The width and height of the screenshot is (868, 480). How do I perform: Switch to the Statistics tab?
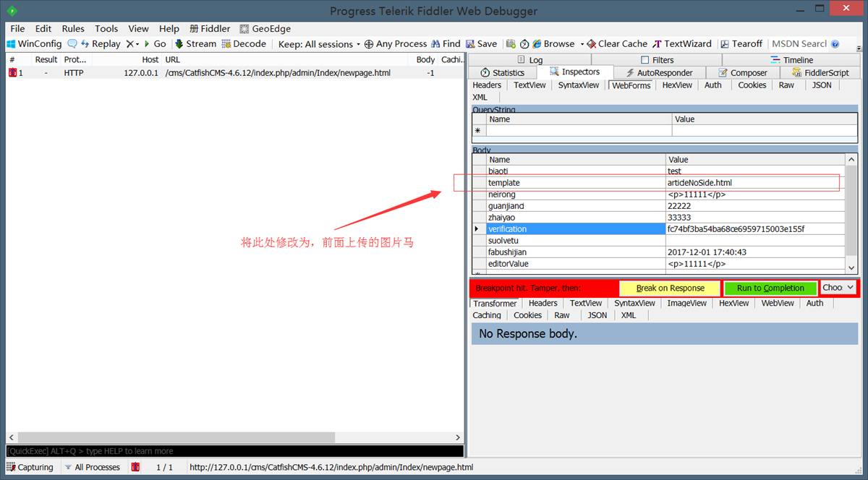coord(502,72)
